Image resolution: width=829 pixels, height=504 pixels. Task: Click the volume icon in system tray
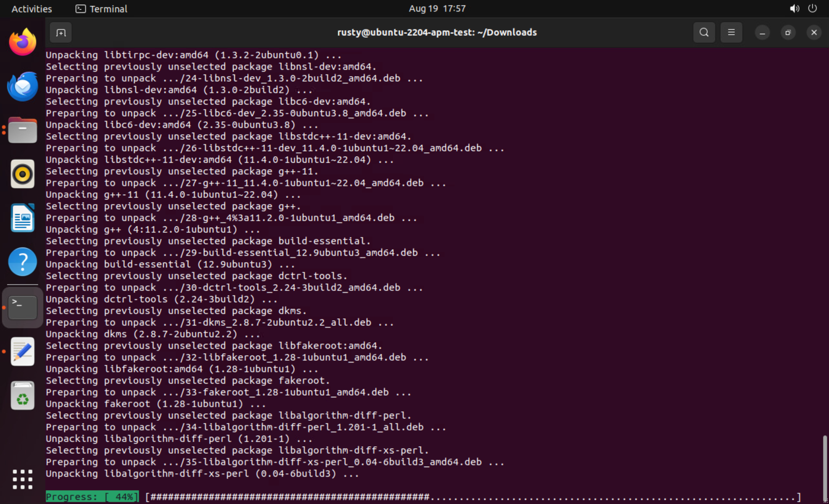794,9
